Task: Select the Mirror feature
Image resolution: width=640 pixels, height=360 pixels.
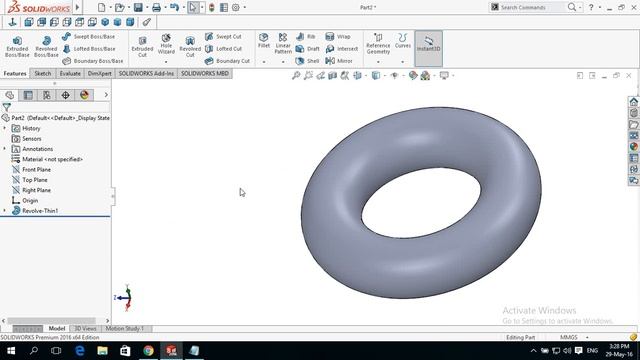Action: [339, 61]
